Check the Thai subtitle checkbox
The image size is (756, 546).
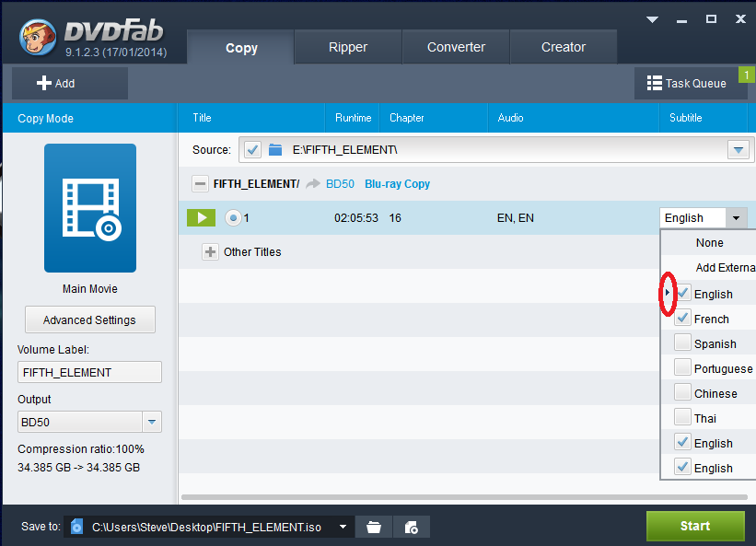[682, 417]
